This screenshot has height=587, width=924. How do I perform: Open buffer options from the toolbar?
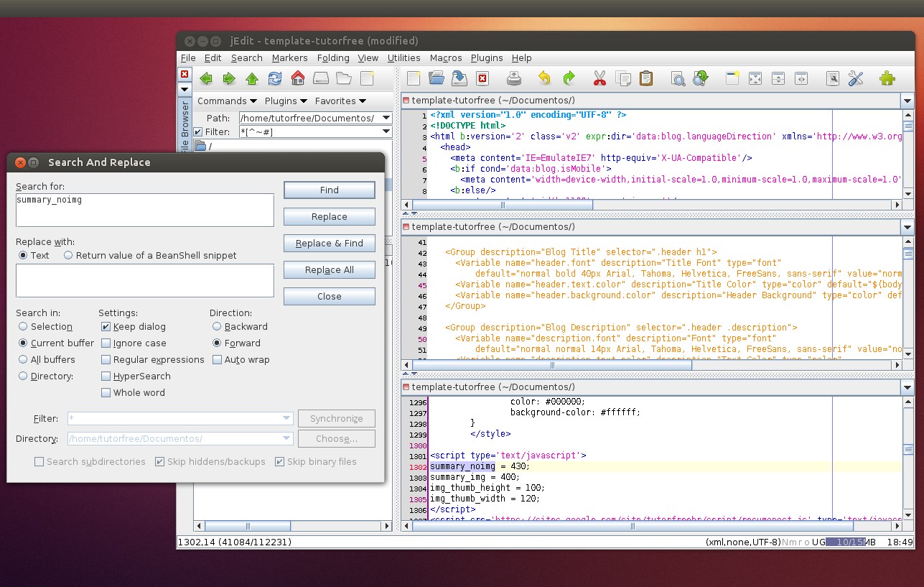(x=833, y=79)
